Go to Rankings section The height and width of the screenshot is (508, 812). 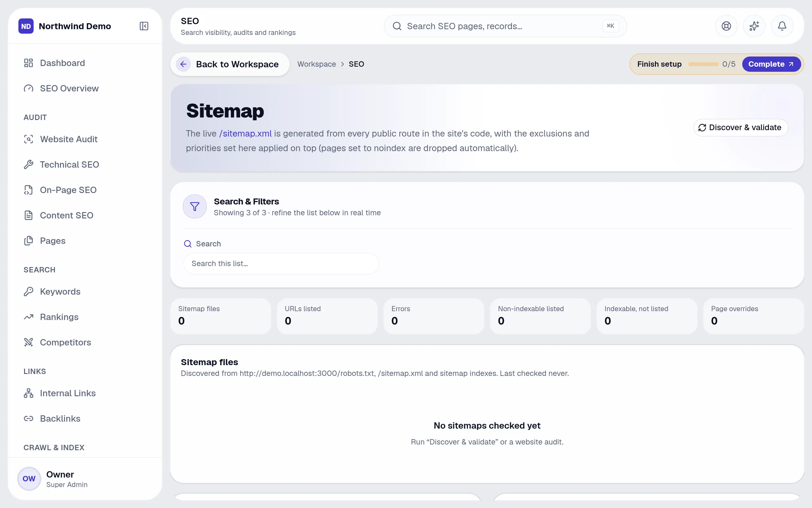pyautogui.click(x=85, y=317)
